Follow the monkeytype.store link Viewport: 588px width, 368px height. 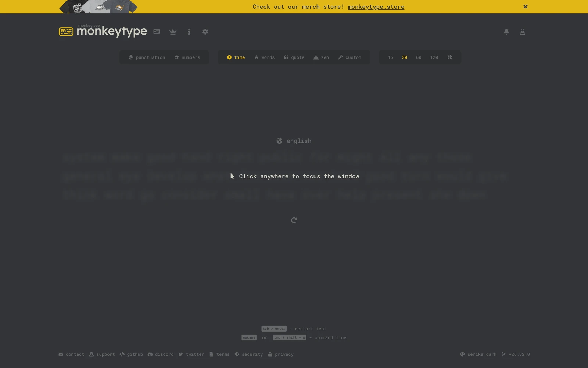click(376, 7)
